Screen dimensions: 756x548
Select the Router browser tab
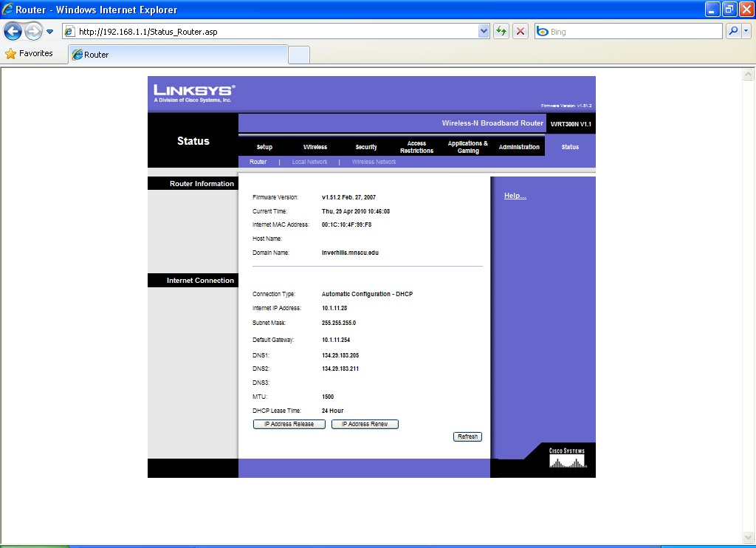178,55
